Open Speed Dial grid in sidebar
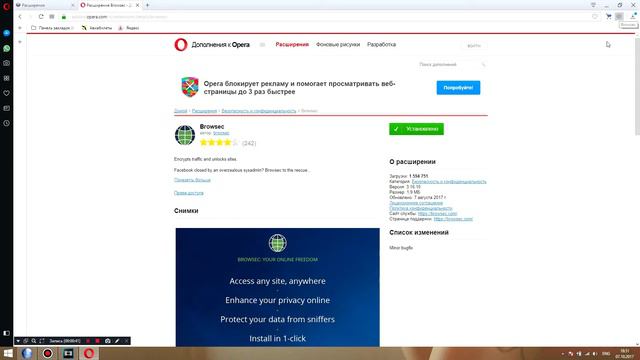The width and height of the screenshot is (640, 360). (x=7, y=78)
